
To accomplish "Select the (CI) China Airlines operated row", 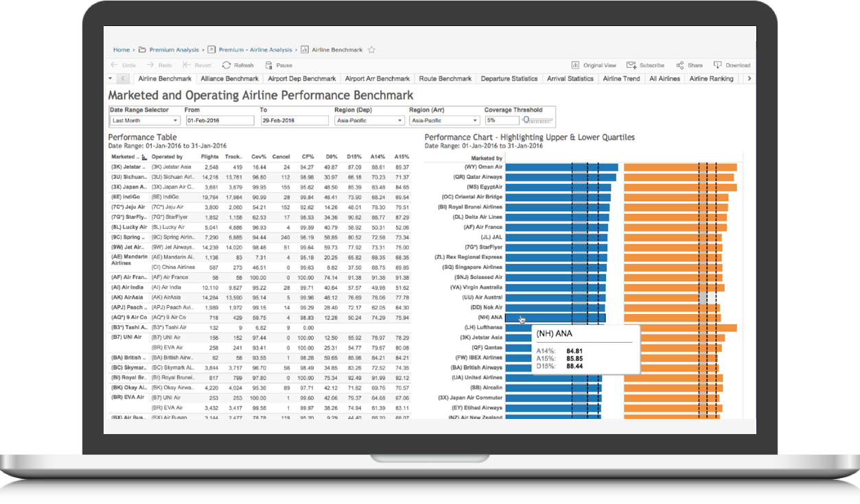I will (x=173, y=267).
